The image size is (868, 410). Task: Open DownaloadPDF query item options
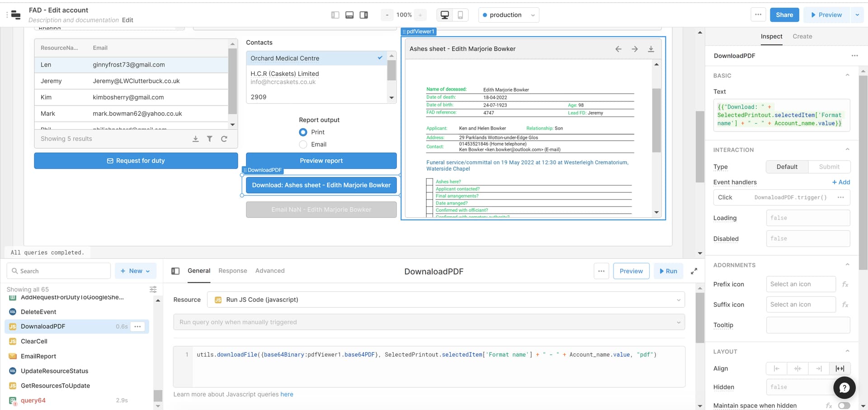(x=137, y=326)
